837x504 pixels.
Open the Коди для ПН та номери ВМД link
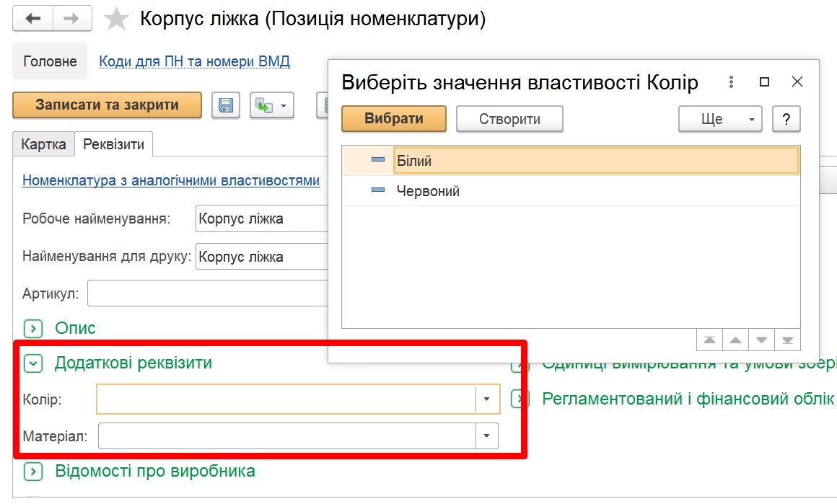coord(194,61)
